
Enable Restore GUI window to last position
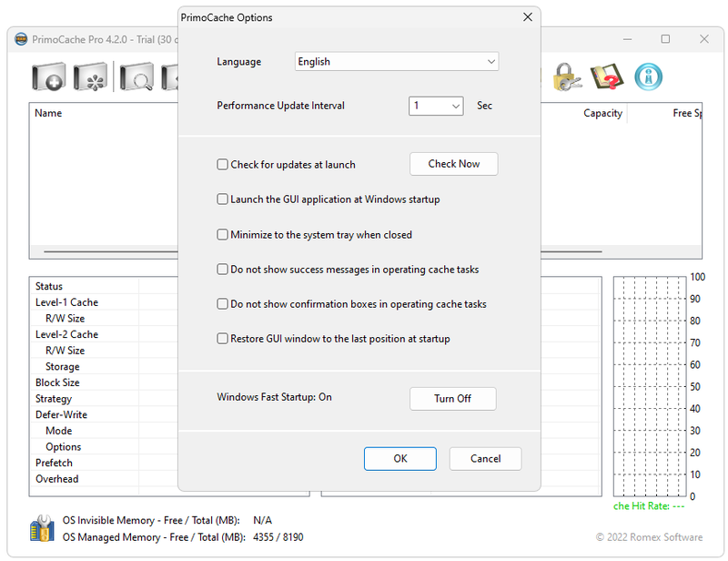coord(222,339)
